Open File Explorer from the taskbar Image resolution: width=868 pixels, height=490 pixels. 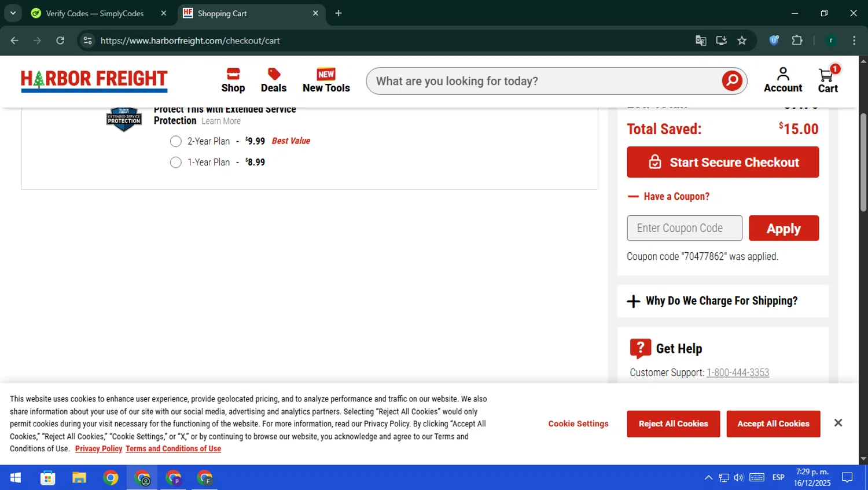(79, 478)
